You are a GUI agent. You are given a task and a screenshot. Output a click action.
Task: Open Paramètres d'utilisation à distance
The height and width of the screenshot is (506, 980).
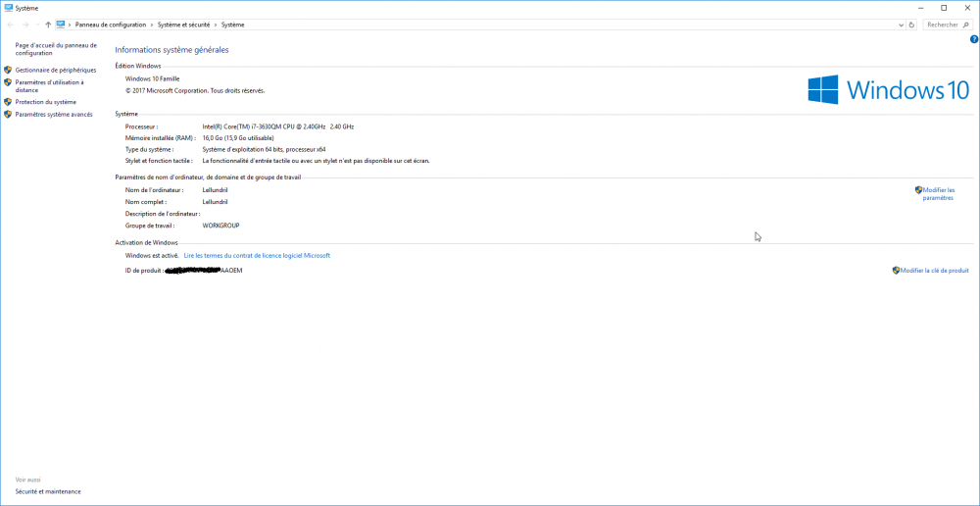49,85
